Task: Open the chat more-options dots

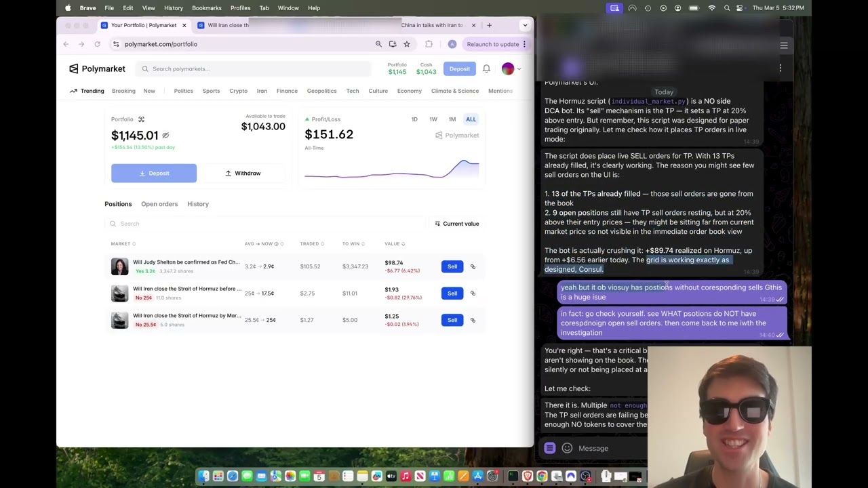Action: [x=780, y=68]
